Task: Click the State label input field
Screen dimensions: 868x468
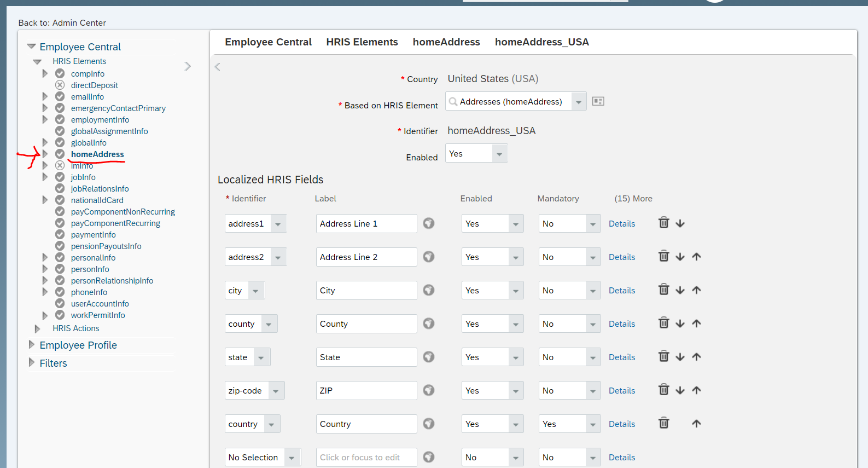Action: [x=366, y=357]
